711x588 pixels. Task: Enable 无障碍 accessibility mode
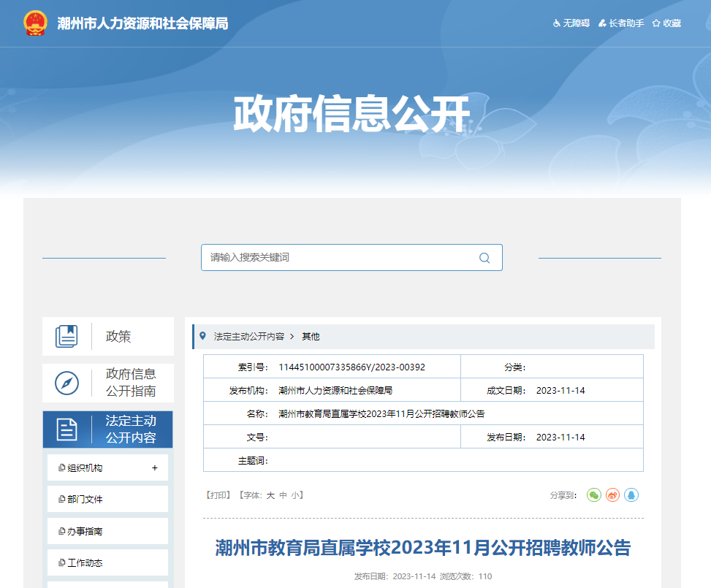click(571, 23)
